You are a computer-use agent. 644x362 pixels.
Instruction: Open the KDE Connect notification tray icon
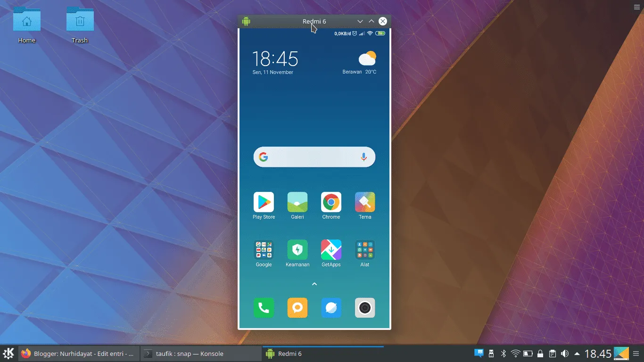479,353
